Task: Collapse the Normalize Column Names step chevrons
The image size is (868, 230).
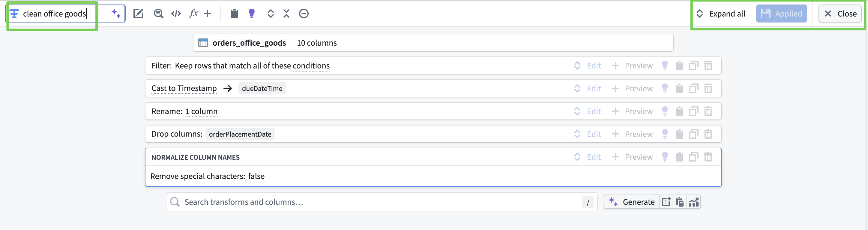Action: click(x=577, y=157)
